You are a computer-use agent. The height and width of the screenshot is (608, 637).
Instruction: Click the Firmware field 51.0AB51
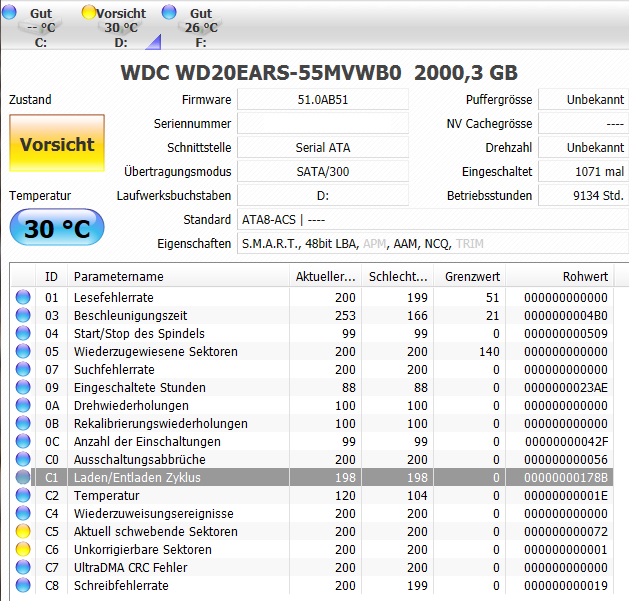coord(323,100)
